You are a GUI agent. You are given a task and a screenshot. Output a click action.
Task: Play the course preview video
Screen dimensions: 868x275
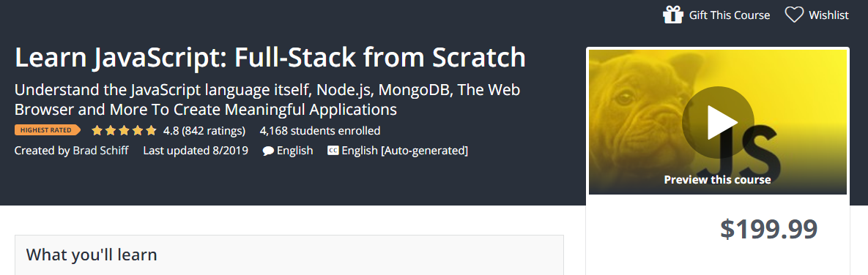point(717,122)
